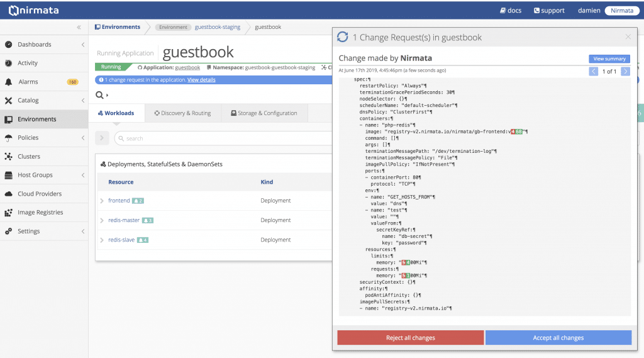Click the Policies umbrella icon

pos(9,138)
